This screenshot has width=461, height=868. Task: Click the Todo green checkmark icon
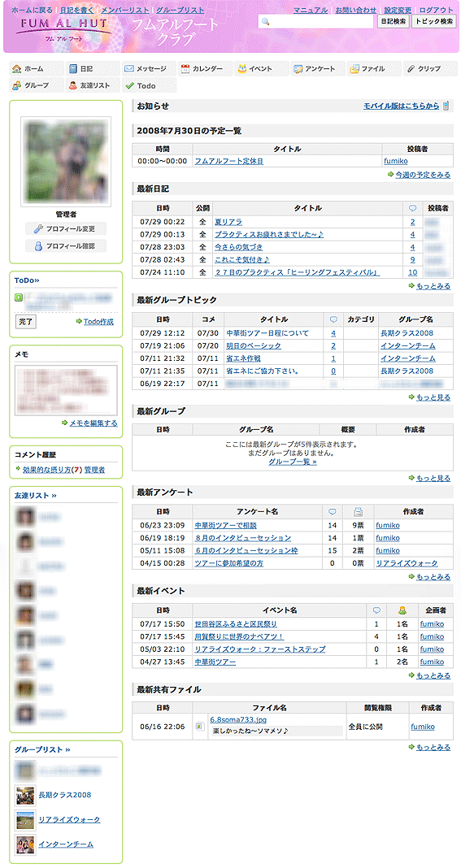coord(129,86)
